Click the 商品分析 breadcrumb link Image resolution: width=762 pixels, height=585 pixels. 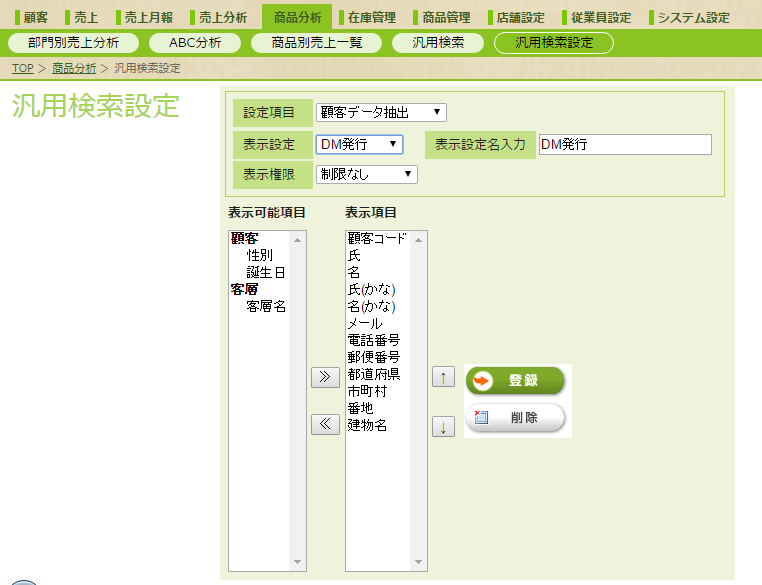pyautogui.click(x=74, y=68)
